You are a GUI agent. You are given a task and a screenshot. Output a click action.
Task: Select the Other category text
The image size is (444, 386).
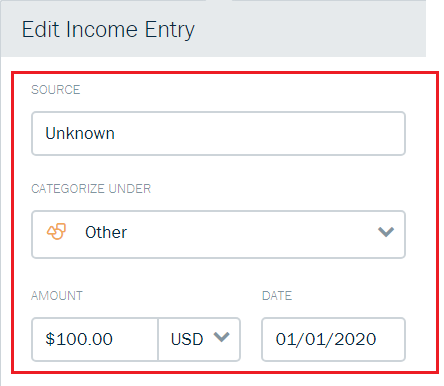coord(106,232)
